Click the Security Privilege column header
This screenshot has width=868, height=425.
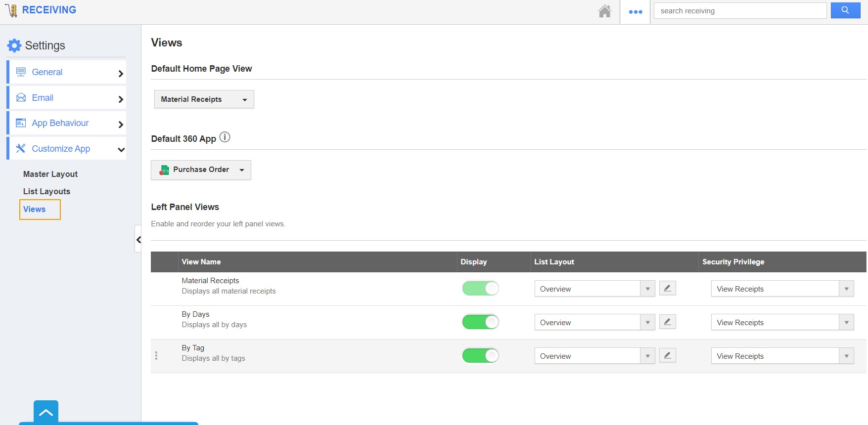(x=733, y=262)
